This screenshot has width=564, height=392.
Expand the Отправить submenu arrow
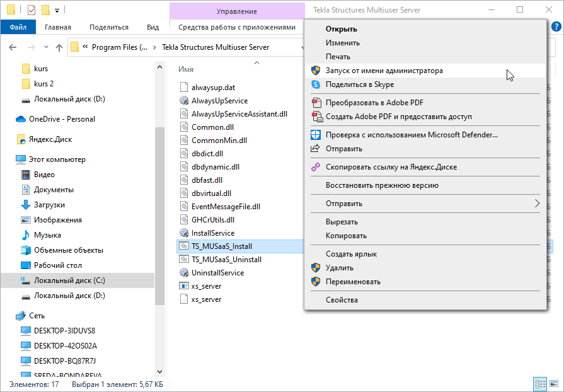tap(537, 204)
